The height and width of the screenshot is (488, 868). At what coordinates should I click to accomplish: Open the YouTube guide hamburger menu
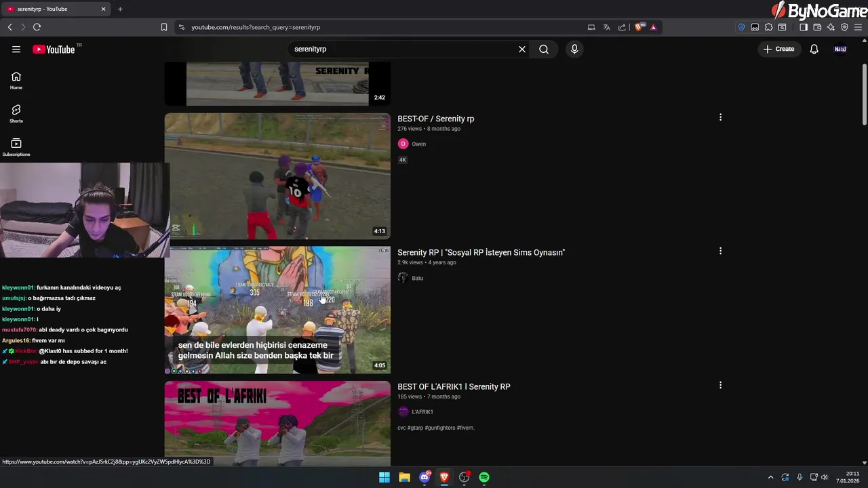16,49
